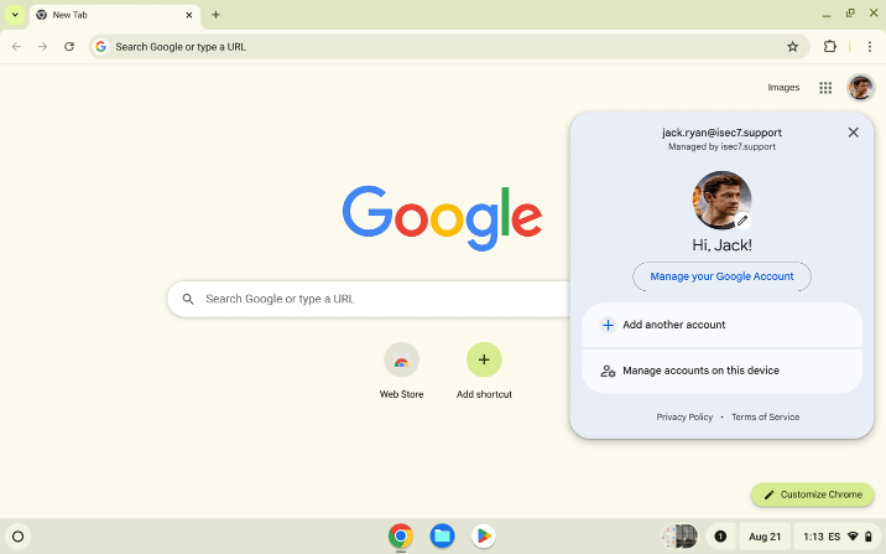Viewport: 886px width, 554px height.
Task: Click Manage your Google Account
Action: coord(722,276)
